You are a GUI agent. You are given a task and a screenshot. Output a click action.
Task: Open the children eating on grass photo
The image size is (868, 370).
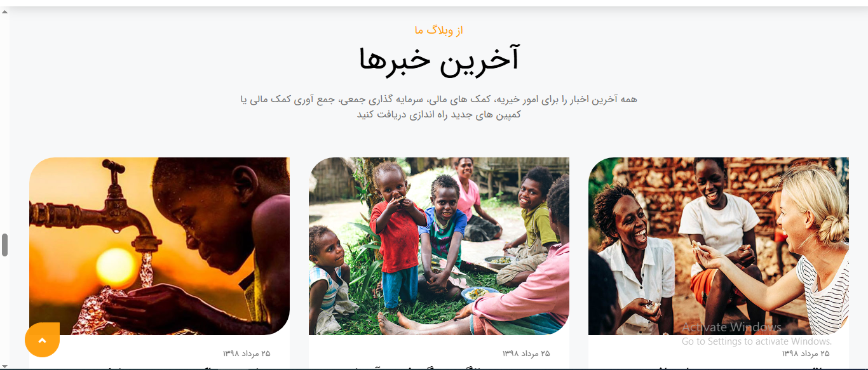439,246
